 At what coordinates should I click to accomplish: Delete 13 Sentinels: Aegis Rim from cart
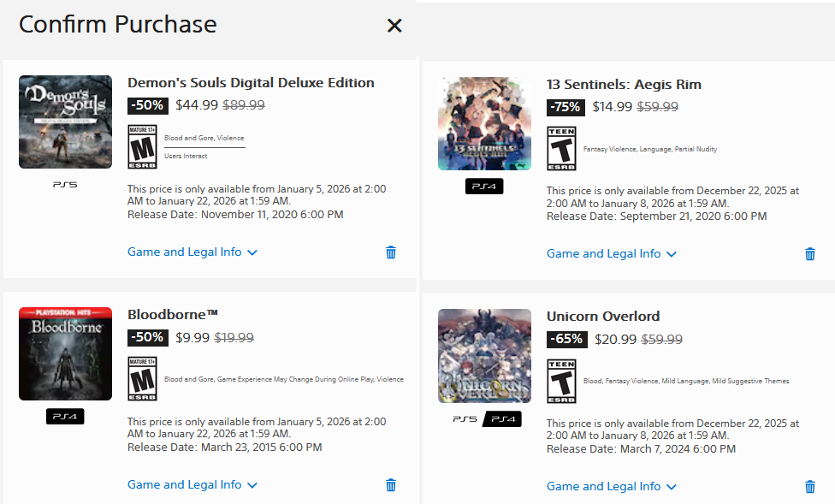(x=810, y=254)
